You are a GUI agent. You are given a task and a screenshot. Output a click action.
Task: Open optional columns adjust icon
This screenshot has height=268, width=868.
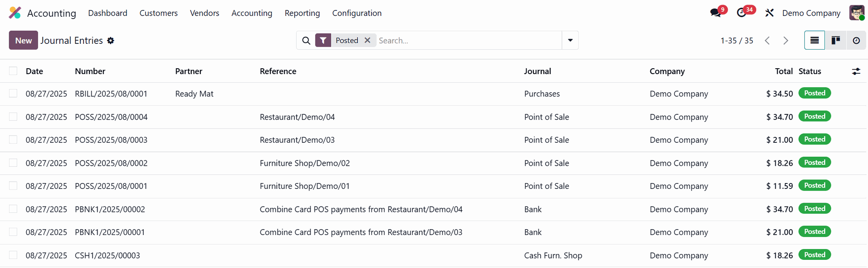click(856, 71)
